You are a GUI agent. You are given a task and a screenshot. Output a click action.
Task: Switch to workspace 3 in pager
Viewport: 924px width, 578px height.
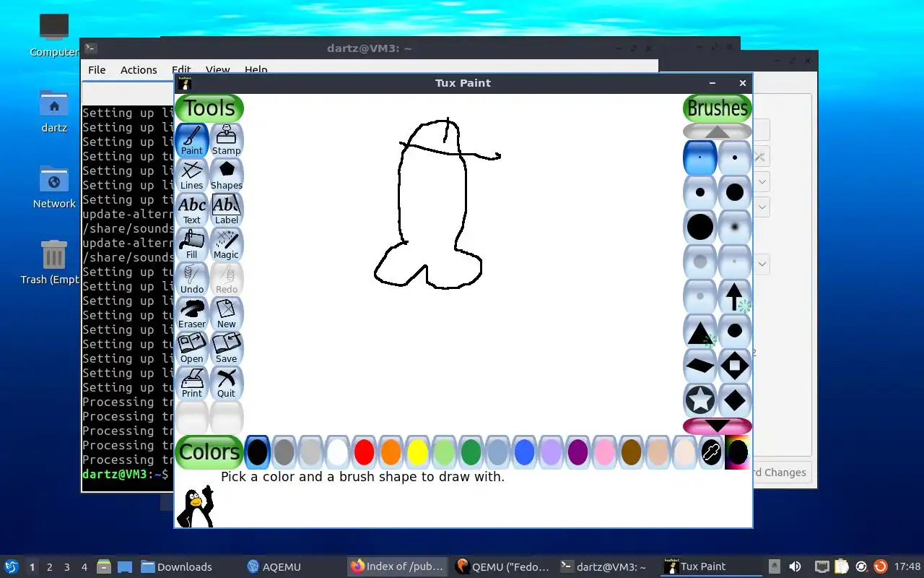(67, 567)
